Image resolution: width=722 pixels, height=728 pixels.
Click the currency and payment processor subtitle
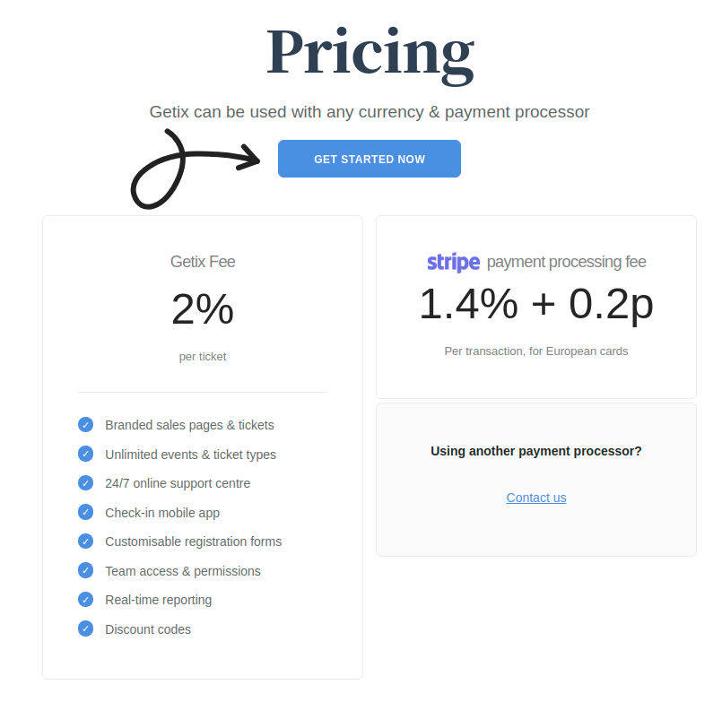tap(369, 111)
